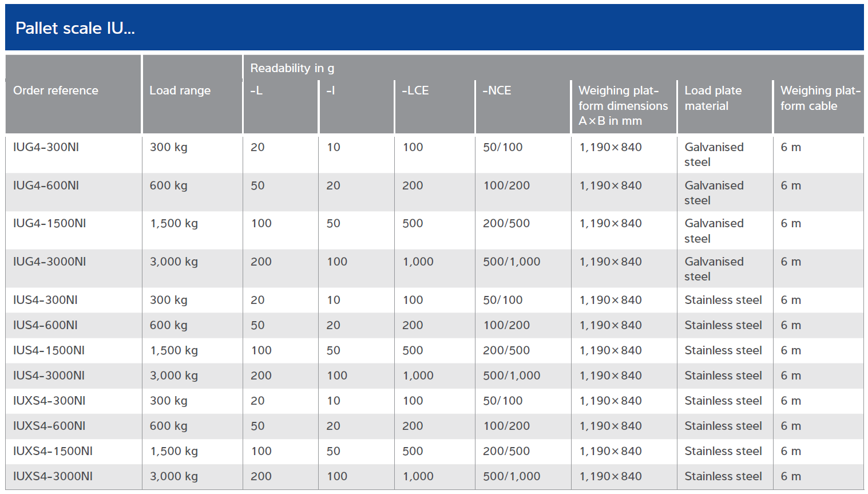The width and height of the screenshot is (868, 494).
Task: Click the 'Pallet scale IU...' title banner
Action: (75, 28)
